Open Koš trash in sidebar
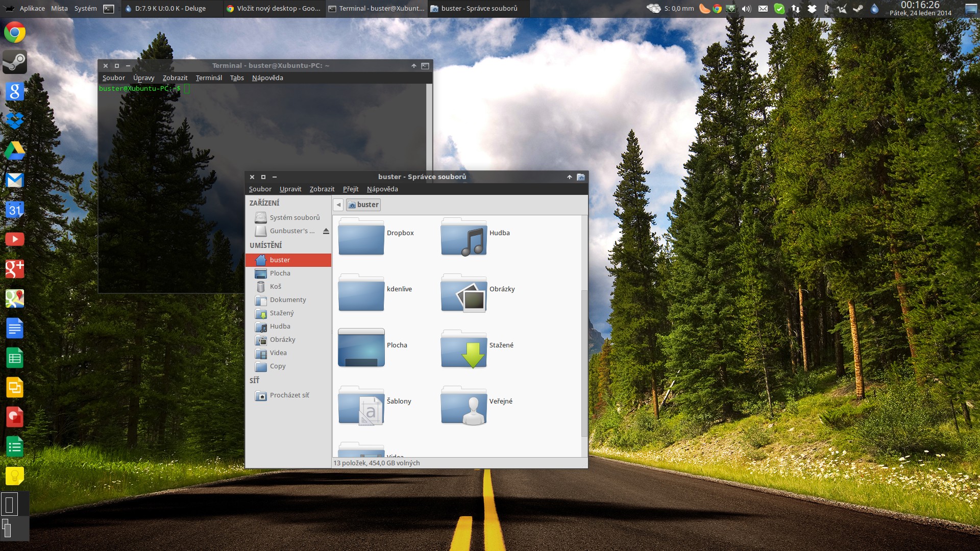The image size is (980, 551). click(288, 287)
